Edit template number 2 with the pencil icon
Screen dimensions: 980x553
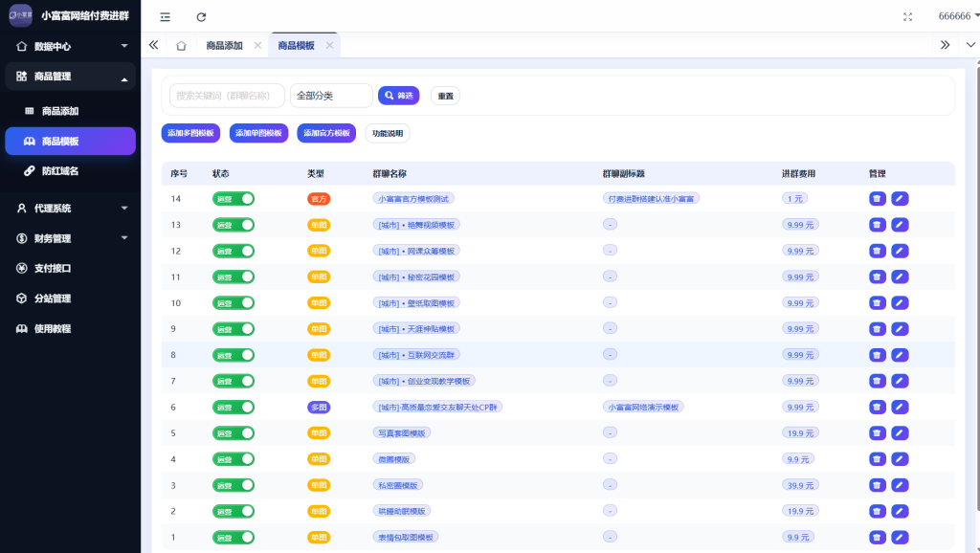900,511
